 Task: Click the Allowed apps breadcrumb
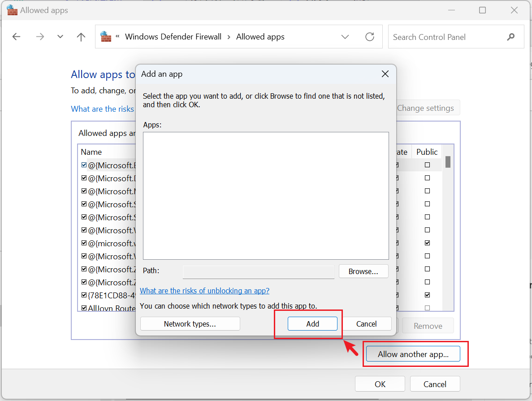click(260, 37)
